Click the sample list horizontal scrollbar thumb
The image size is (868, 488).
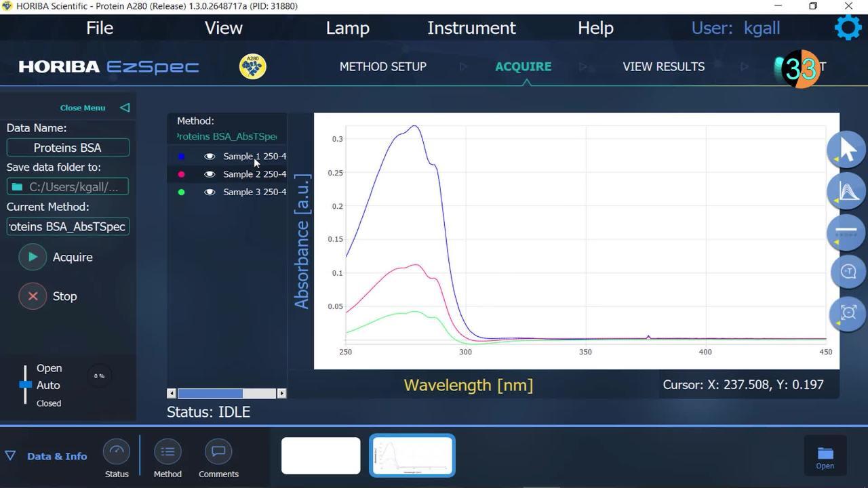pos(210,393)
